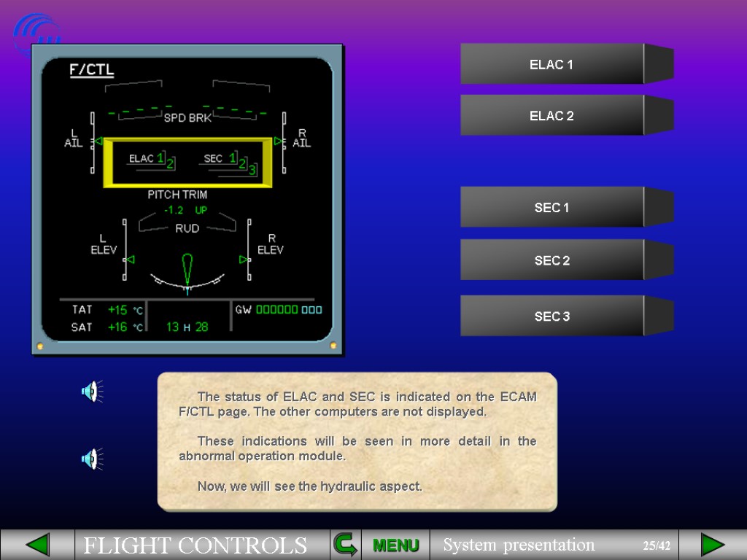Open the MENU option
The width and height of the screenshot is (747, 560).
(395, 545)
